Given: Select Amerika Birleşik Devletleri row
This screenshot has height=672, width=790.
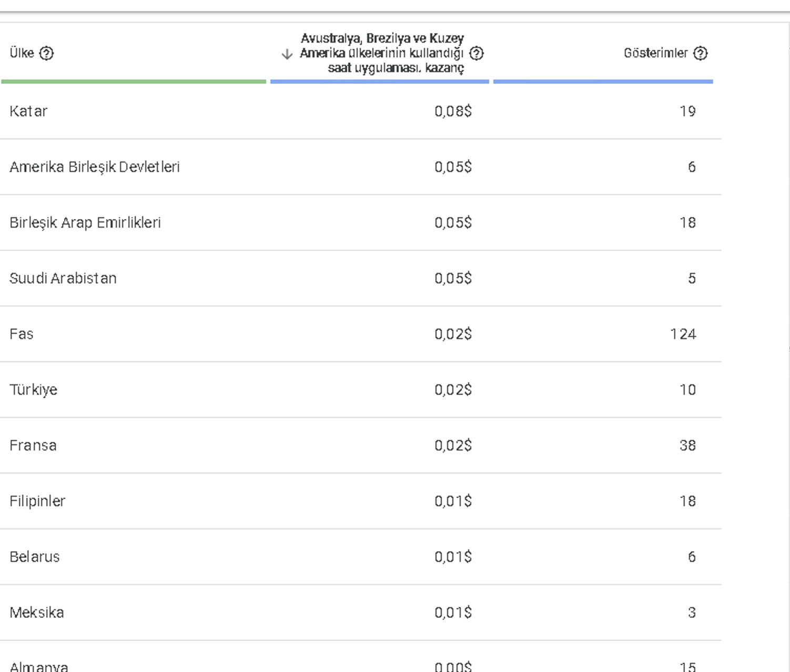Looking at the screenshot, I should 360,167.
